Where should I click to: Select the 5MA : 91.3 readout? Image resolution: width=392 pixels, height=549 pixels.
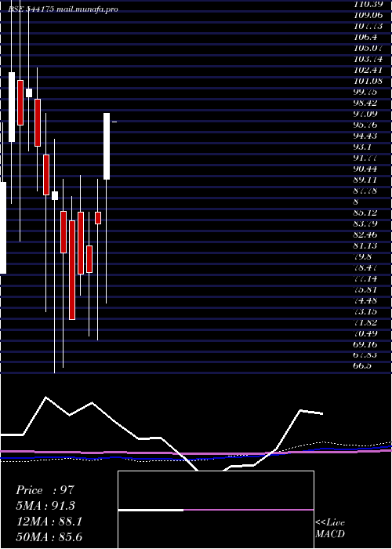pos(45,506)
